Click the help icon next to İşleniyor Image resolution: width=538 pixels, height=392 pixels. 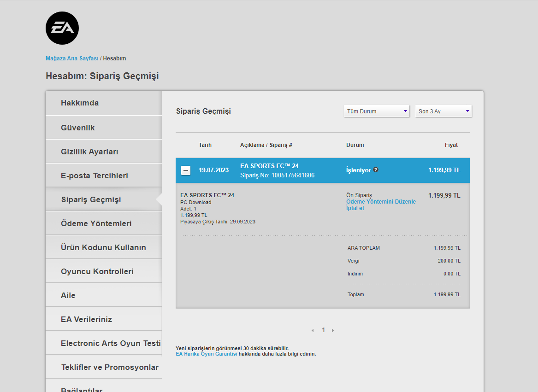pyautogui.click(x=376, y=170)
